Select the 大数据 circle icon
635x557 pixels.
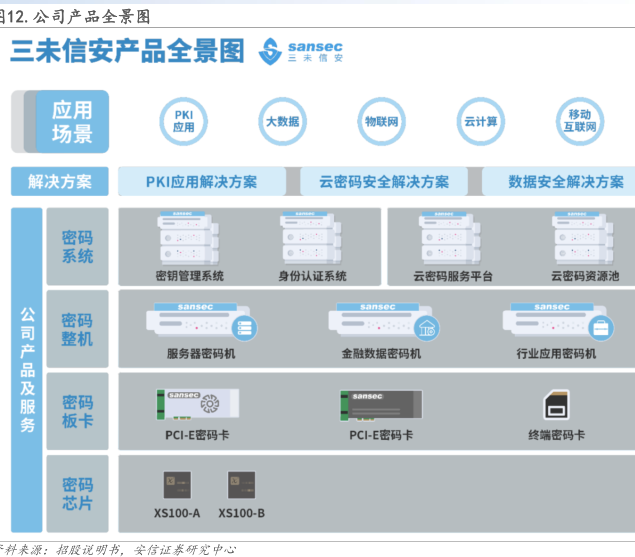[x=282, y=122]
